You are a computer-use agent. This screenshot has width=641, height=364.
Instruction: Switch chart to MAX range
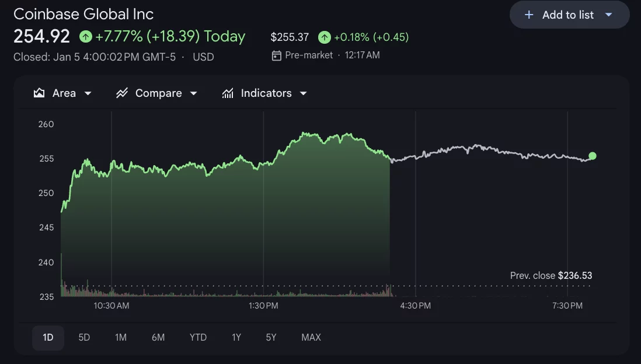pos(311,337)
